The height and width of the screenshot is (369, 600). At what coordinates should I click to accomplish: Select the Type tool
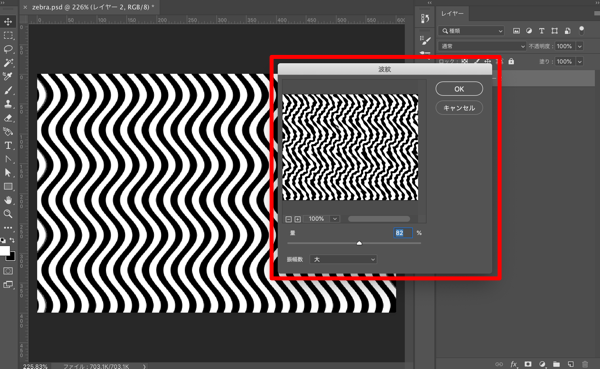(x=8, y=145)
